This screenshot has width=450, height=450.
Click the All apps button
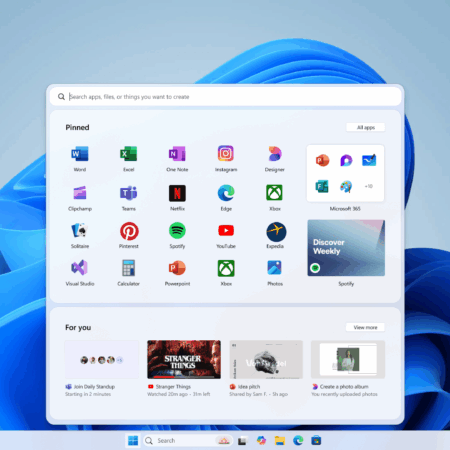[366, 127]
